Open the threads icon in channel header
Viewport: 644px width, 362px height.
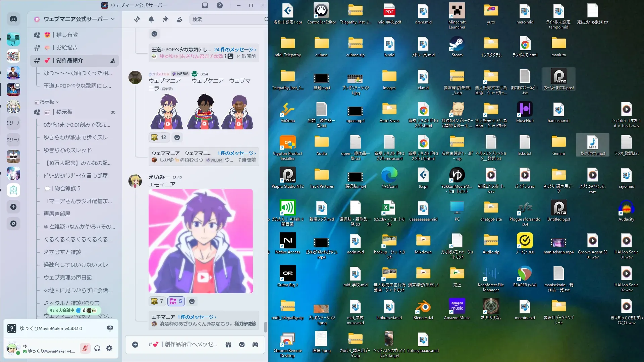(x=137, y=19)
